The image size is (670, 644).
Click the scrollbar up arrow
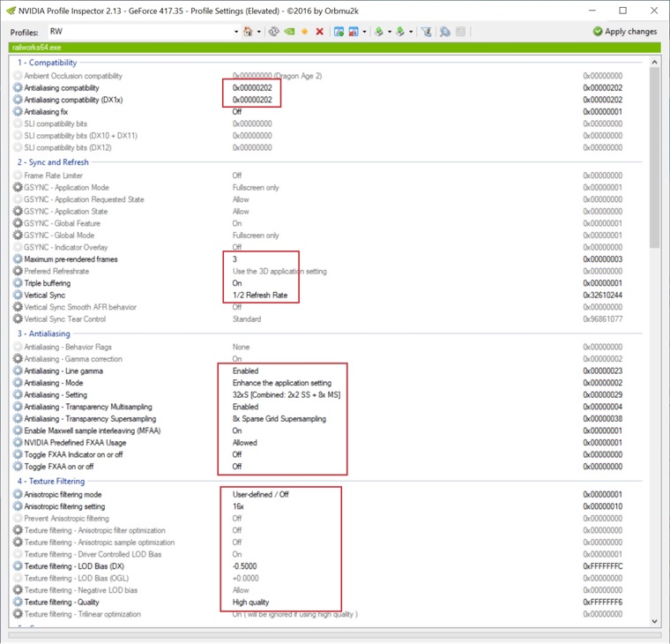(x=654, y=63)
